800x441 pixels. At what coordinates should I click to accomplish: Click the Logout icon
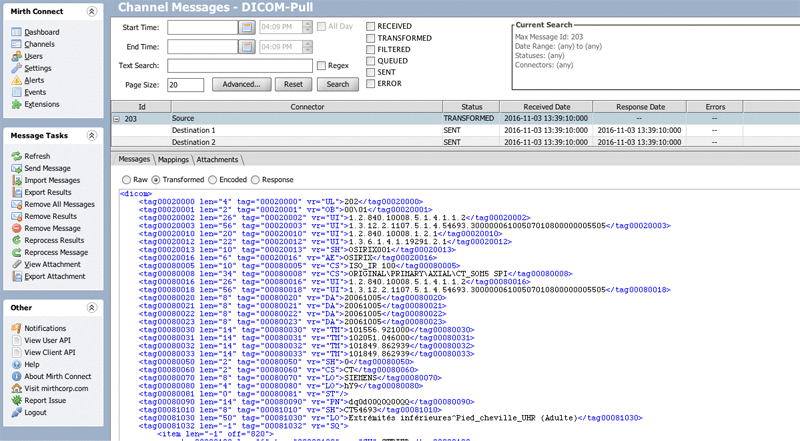tap(16, 412)
